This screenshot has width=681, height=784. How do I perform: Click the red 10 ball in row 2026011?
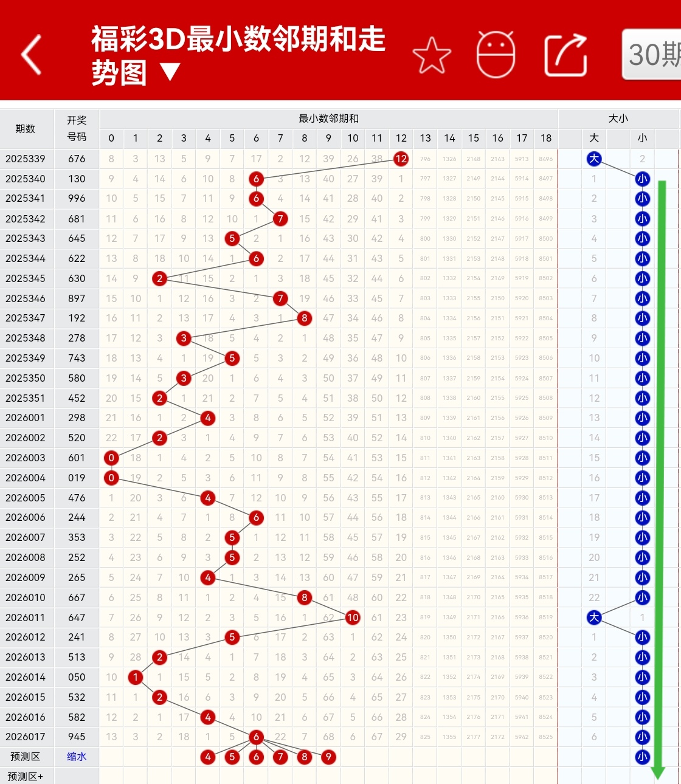click(353, 617)
